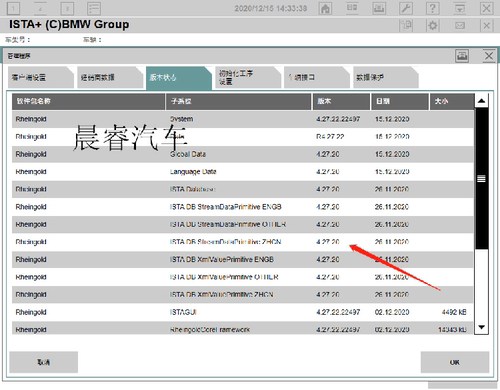Open the 数据保护 tab
500x390 pixels.
(386, 77)
